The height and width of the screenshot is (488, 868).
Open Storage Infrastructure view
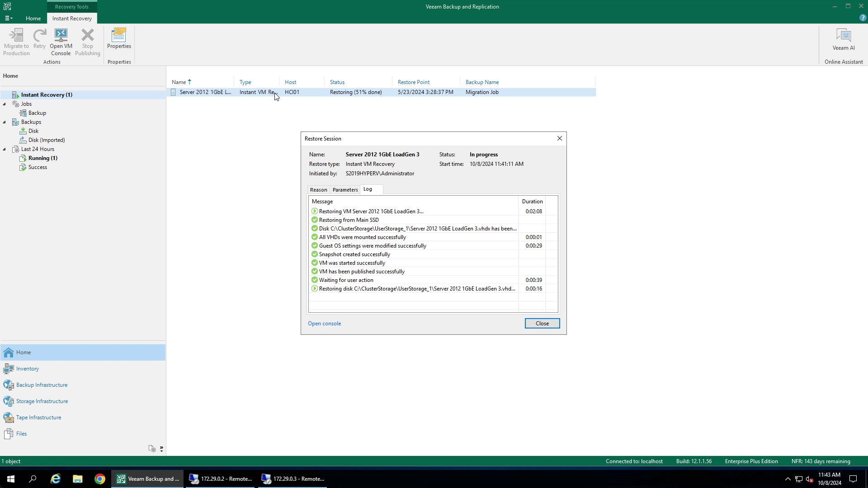[83, 401]
